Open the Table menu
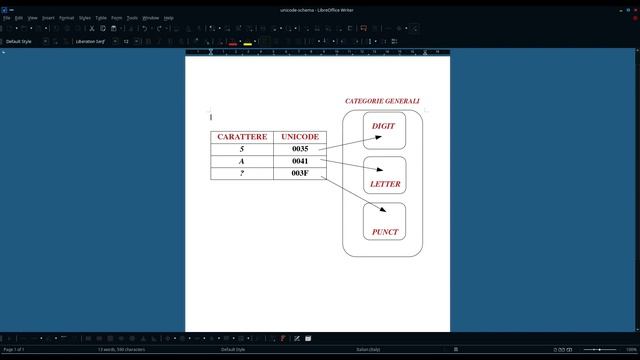Screen dimensions: 640x360 tap(101, 18)
